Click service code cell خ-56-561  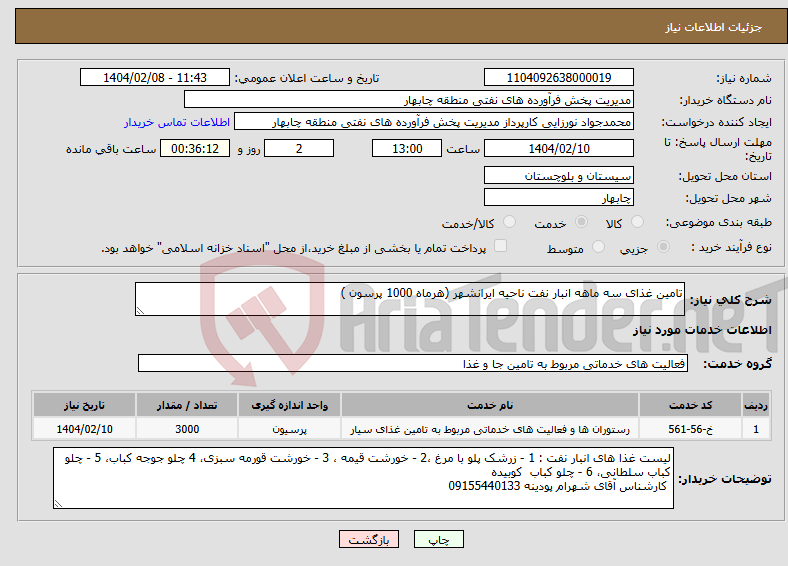[691, 429]
